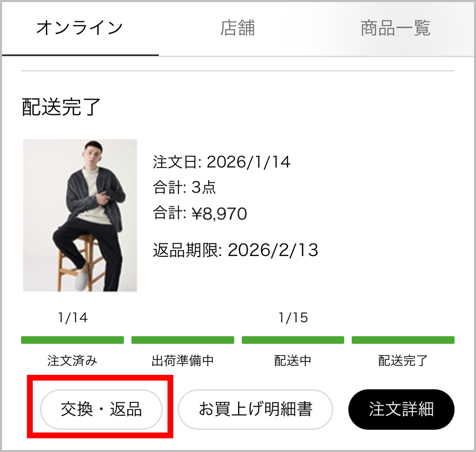Image resolution: width=476 pixels, height=452 pixels.
Task: Click the green bar above 注文済み
Action: [73, 340]
